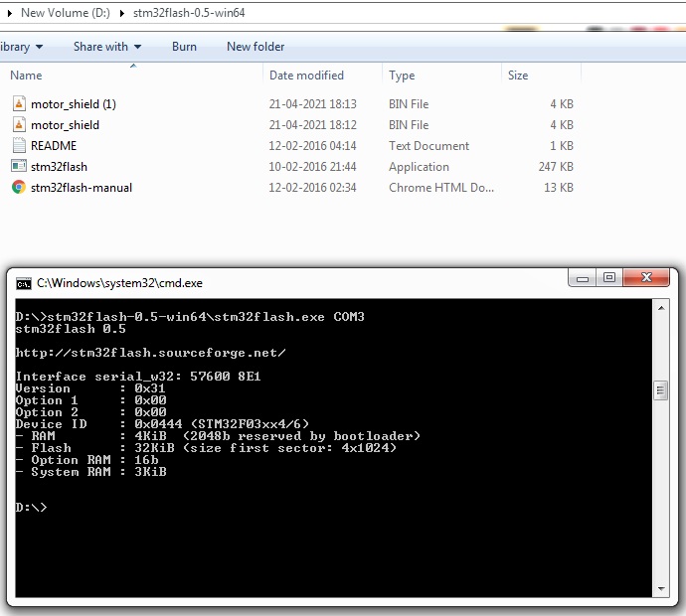
Task: Select the motor_shield file name
Action: tap(66, 125)
